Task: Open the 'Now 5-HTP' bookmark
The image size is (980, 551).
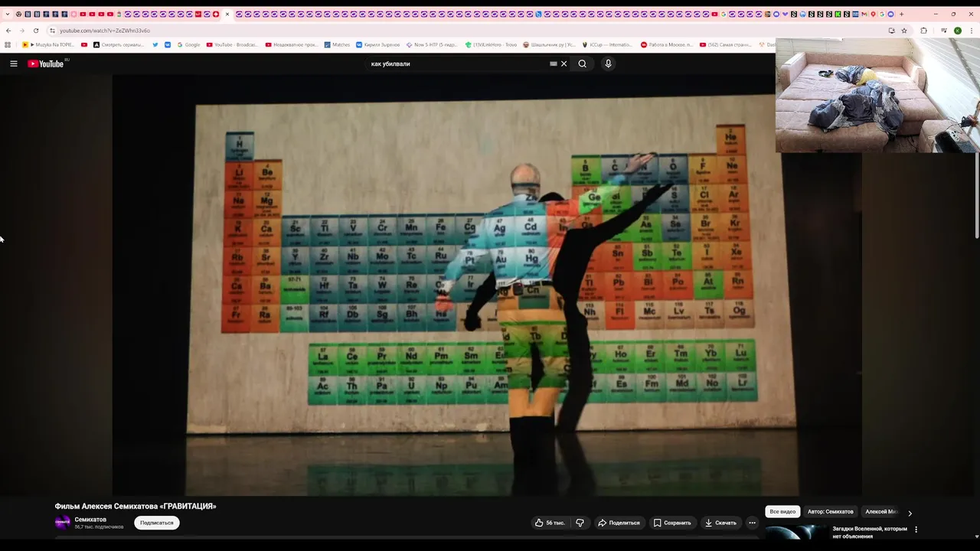Action: point(433,44)
